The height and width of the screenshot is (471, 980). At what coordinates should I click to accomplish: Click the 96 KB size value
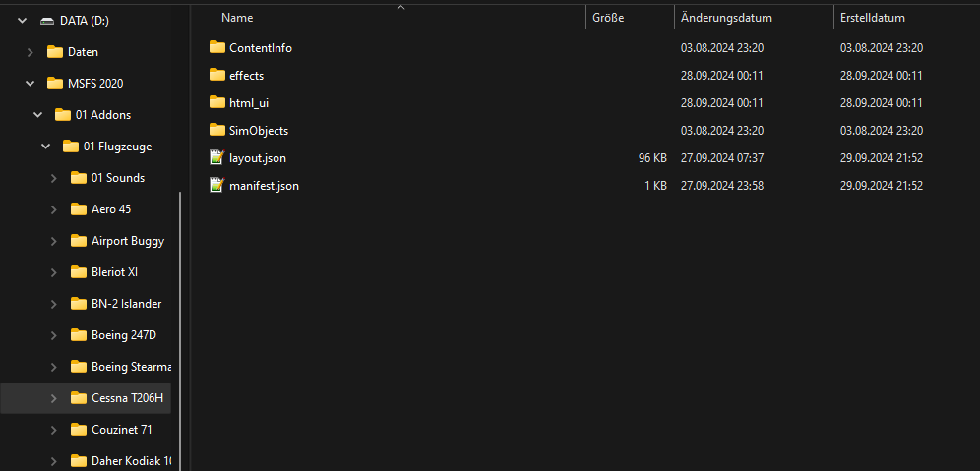pyautogui.click(x=652, y=158)
